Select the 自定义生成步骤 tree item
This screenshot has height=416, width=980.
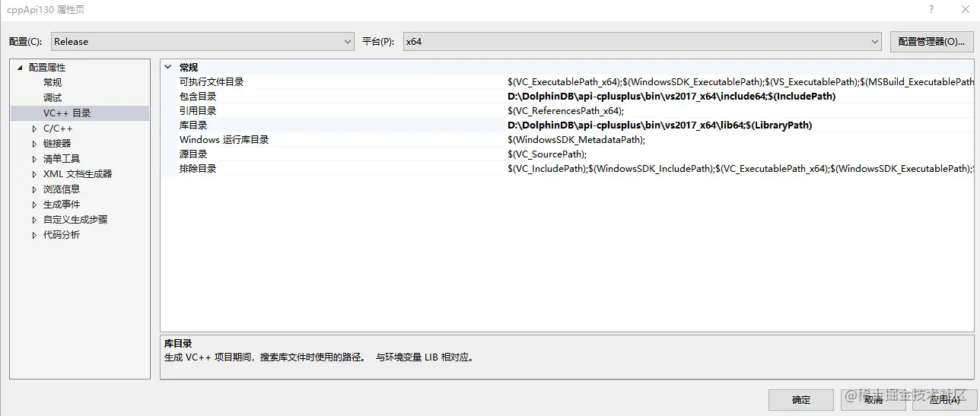click(x=75, y=219)
